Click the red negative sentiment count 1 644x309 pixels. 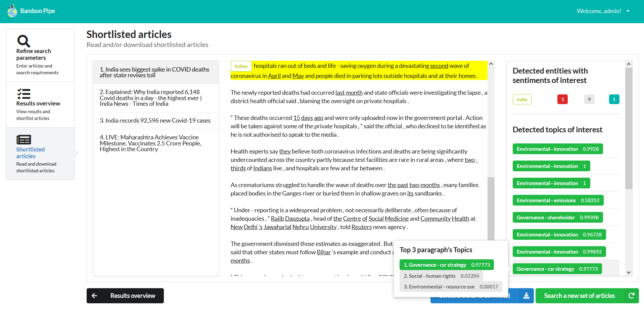(562, 99)
